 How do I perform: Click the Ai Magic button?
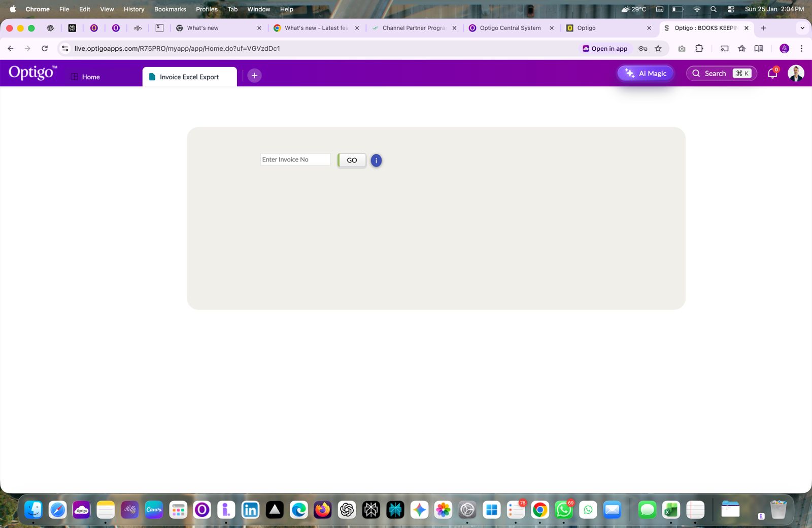[x=646, y=74]
